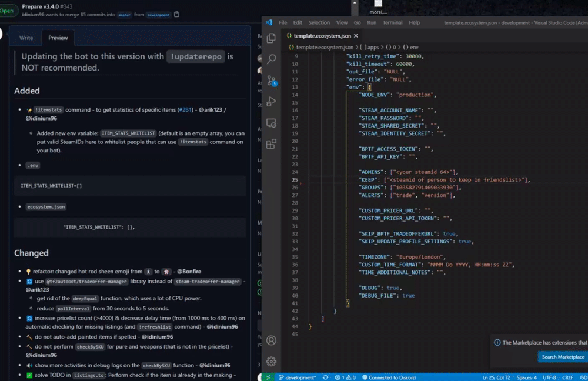Click line number 25 in gutter
Screen dimensions: 588x381
click(x=295, y=180)
